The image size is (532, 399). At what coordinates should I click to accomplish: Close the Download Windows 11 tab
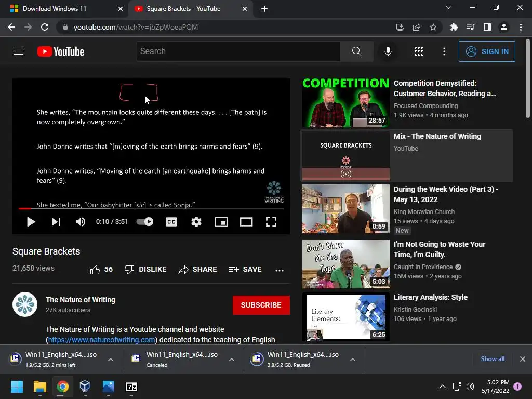click(121, 9)
